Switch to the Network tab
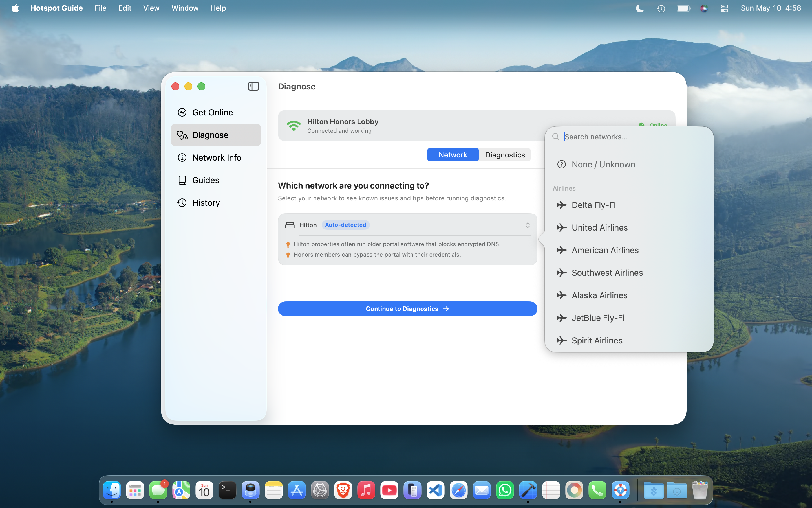Image resolution: width=812 pixels, height=508 pixels. 453,155
